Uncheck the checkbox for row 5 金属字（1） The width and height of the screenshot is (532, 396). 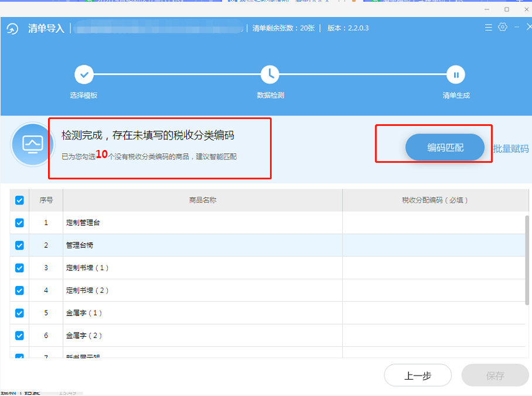pos(19,313)
